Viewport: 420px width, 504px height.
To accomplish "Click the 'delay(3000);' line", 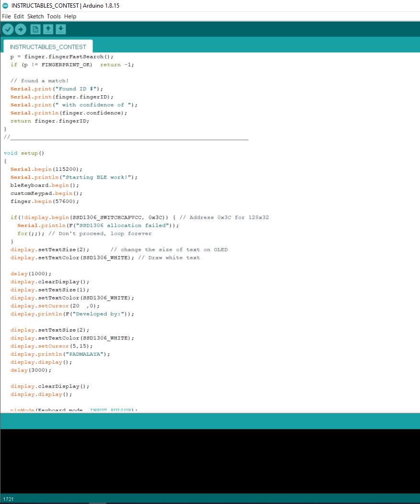I will pos(31,370).
